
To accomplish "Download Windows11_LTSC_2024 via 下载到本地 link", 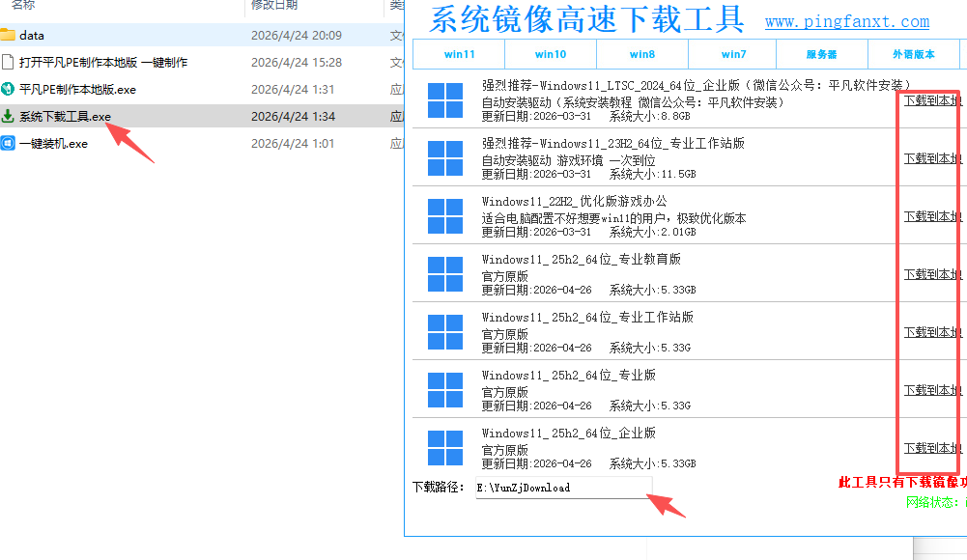I will tap(932, 100).
